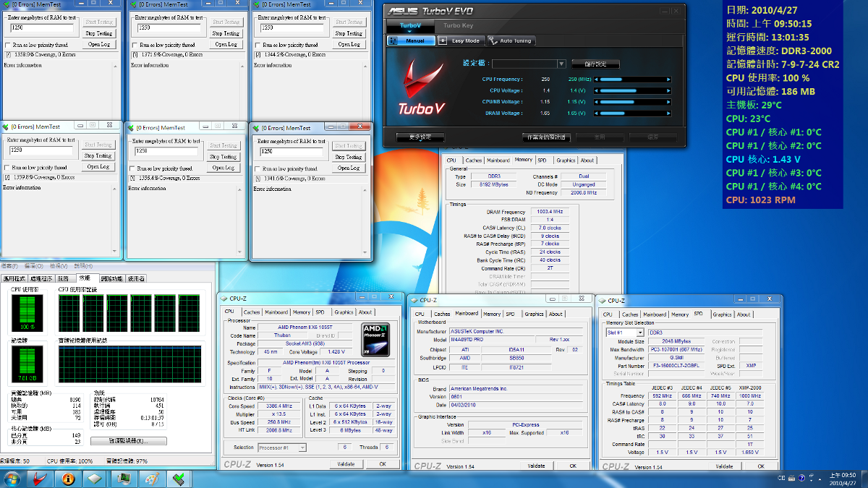
Task: Click right arrow of CPU Voltage slider
Action: 667,90
